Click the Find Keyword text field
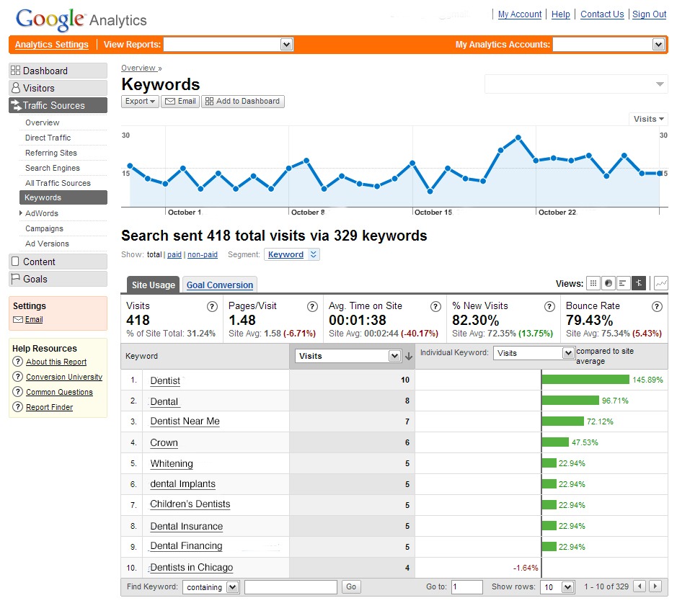 tap(291, 587)
